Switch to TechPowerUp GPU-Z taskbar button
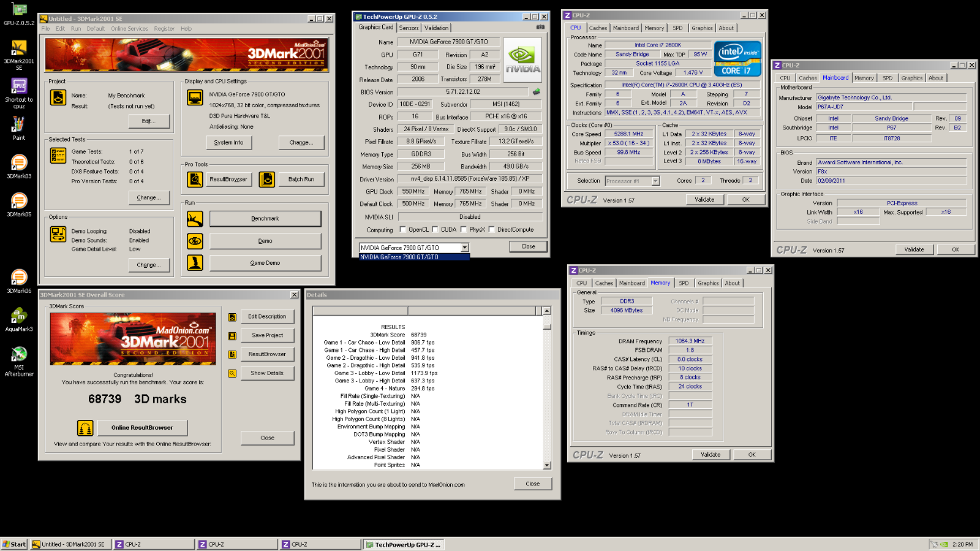Screen dimensions: 980x551 (404, 544)
